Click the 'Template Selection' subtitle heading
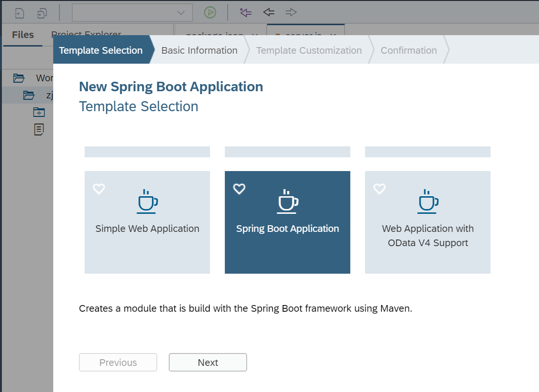The height and width of the screenshot is (392, 539). [138, 106]
